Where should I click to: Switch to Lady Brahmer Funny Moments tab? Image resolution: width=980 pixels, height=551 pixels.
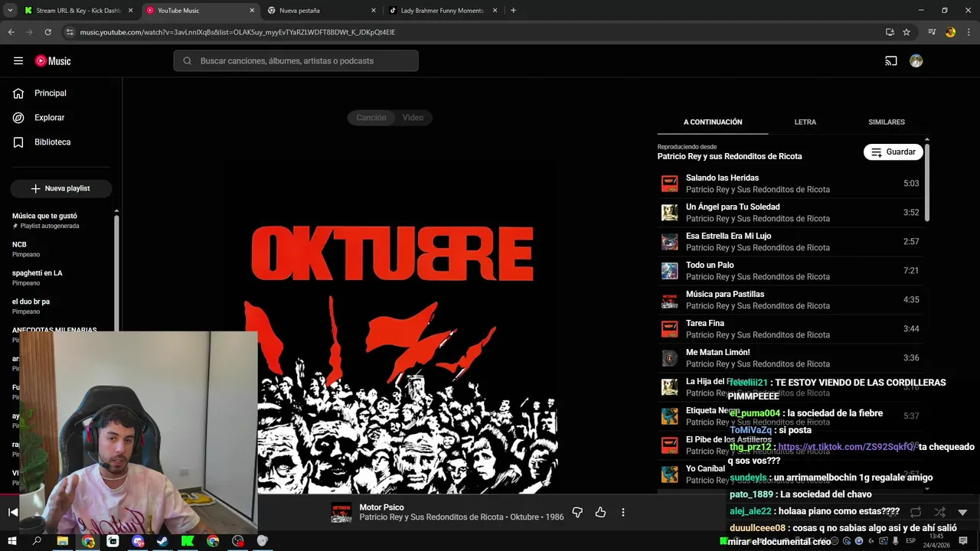pos(443,11)
